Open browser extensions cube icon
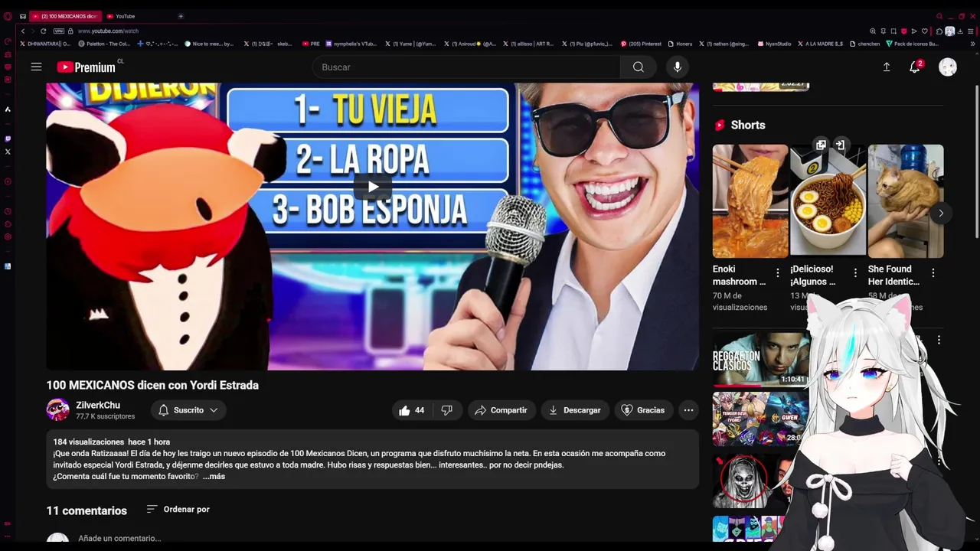The image size is (980, 551). click(x=939, y=31)
